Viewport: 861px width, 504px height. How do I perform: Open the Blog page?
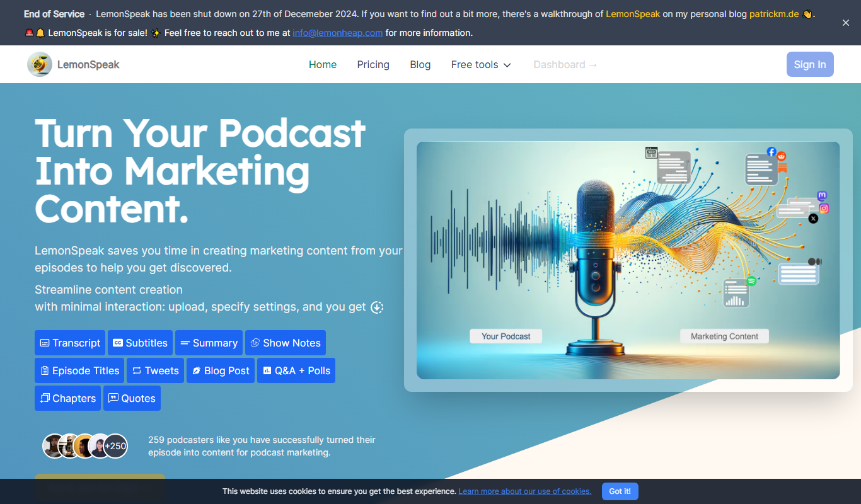coord(420,64)
